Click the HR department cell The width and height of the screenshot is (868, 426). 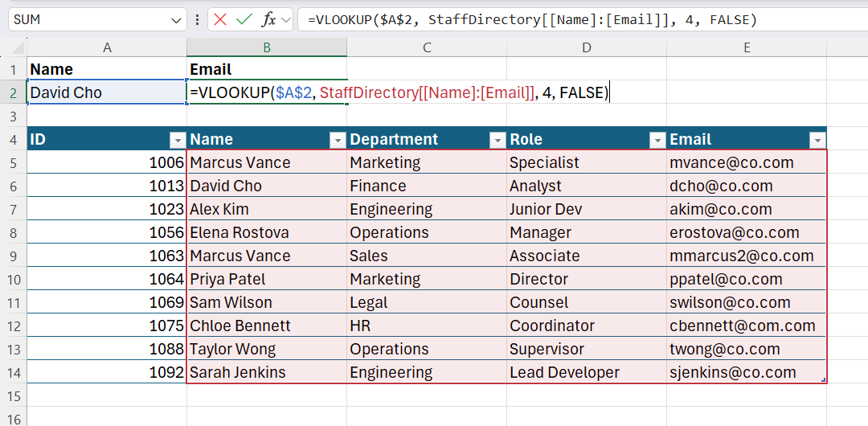pyautogui.click(x=427, y=326)
